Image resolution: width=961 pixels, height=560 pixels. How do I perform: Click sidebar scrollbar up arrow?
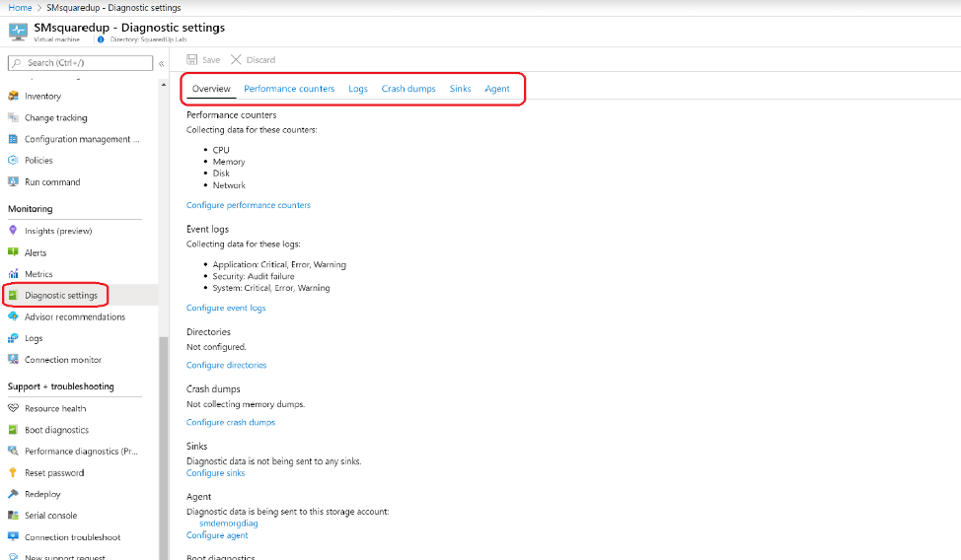[x=164, y=85]
